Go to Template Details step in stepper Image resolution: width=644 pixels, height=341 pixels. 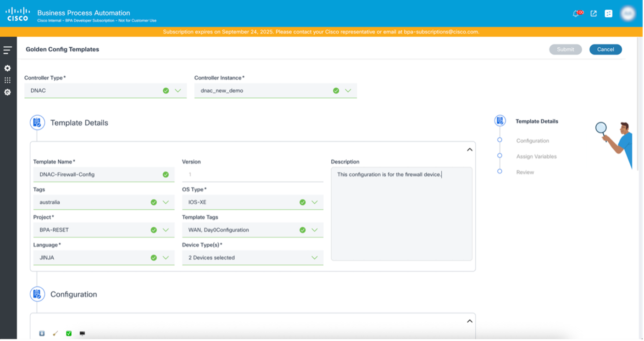(537, 122)
